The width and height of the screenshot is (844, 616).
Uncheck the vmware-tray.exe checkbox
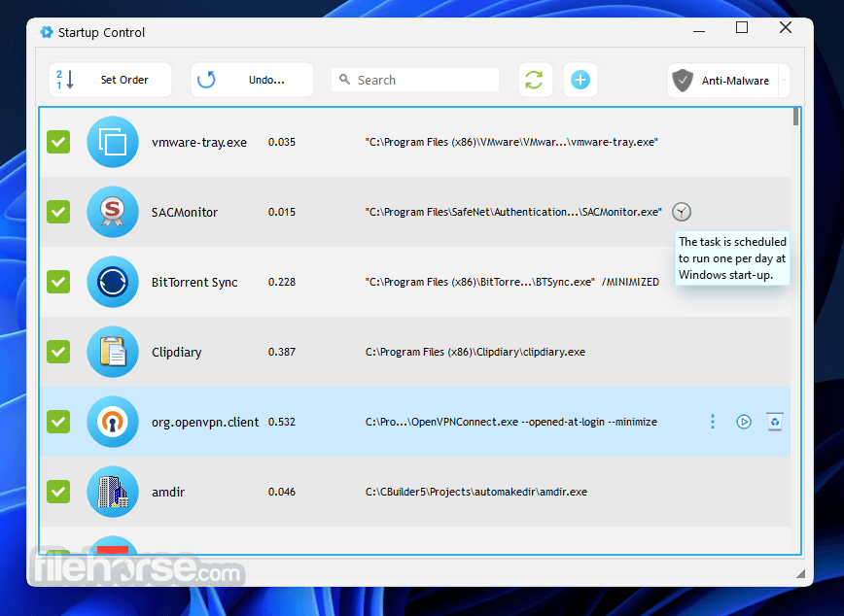[58, 142]
